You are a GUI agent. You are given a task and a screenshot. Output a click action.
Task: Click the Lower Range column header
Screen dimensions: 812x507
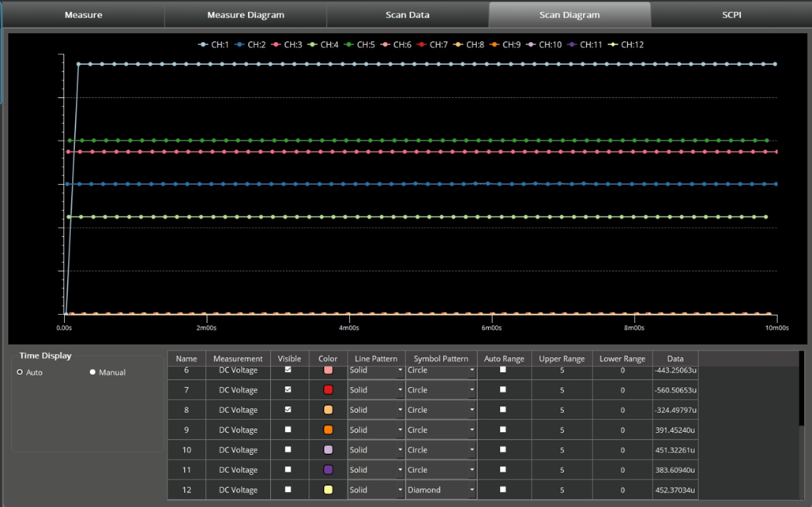click(622, 359)
